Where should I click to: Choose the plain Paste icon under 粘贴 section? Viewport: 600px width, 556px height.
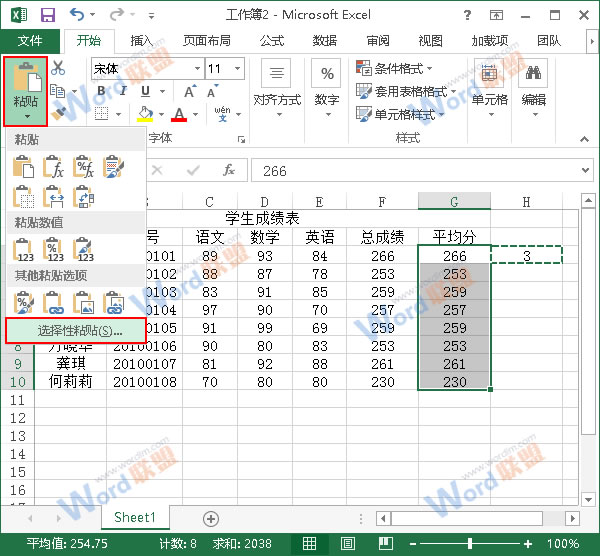coord(23,167)
